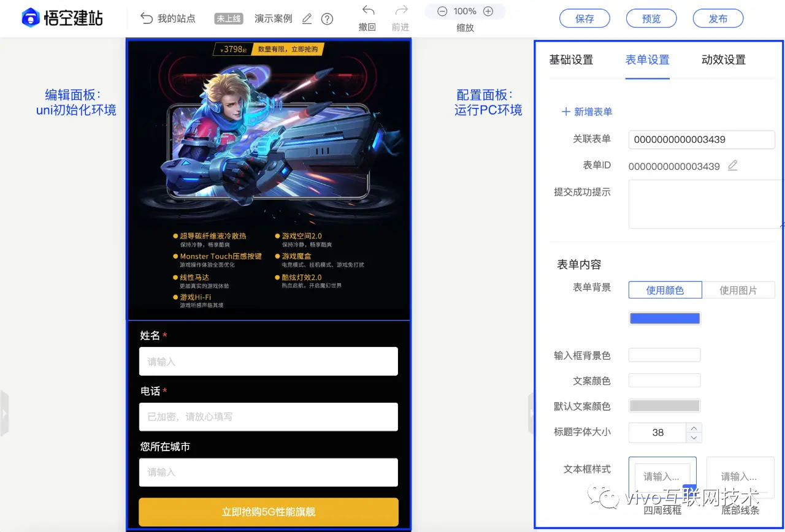The image size is (785, 532).
Task: Click the 立即抢购5G性能旗舰 button
Action: point(269,512)
